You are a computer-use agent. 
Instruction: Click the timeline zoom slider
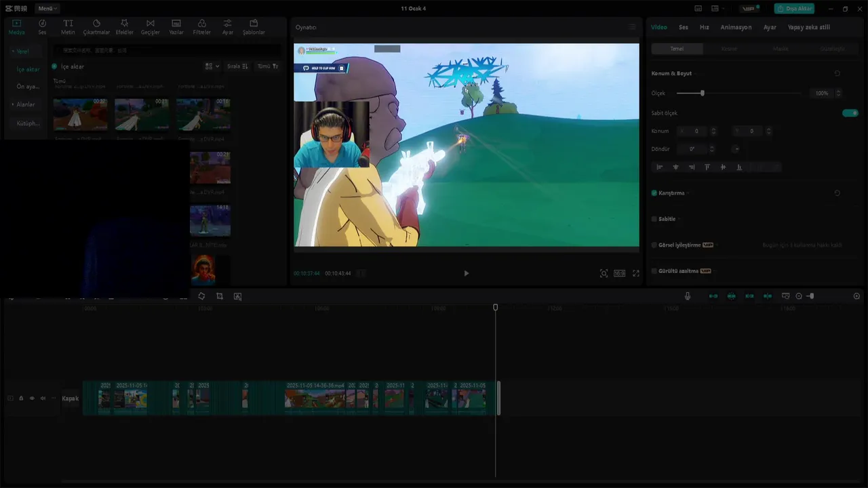click(x=810, y=296)
